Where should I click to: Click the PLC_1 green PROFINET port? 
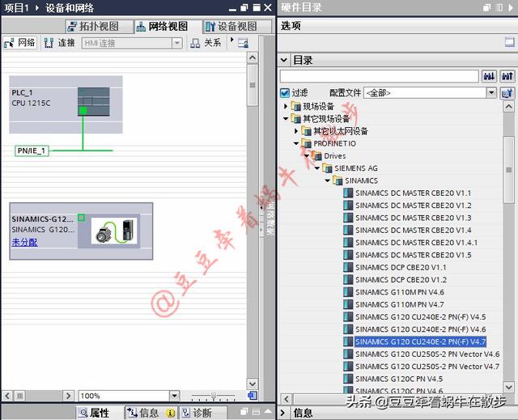[x=83, y=110]
